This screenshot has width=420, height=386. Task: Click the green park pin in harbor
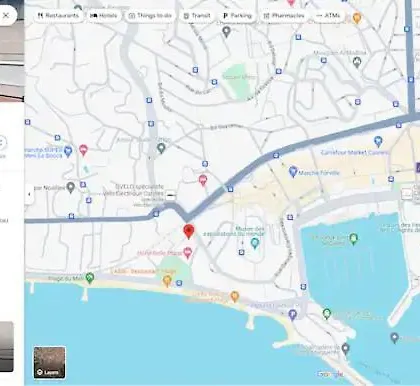353,239
